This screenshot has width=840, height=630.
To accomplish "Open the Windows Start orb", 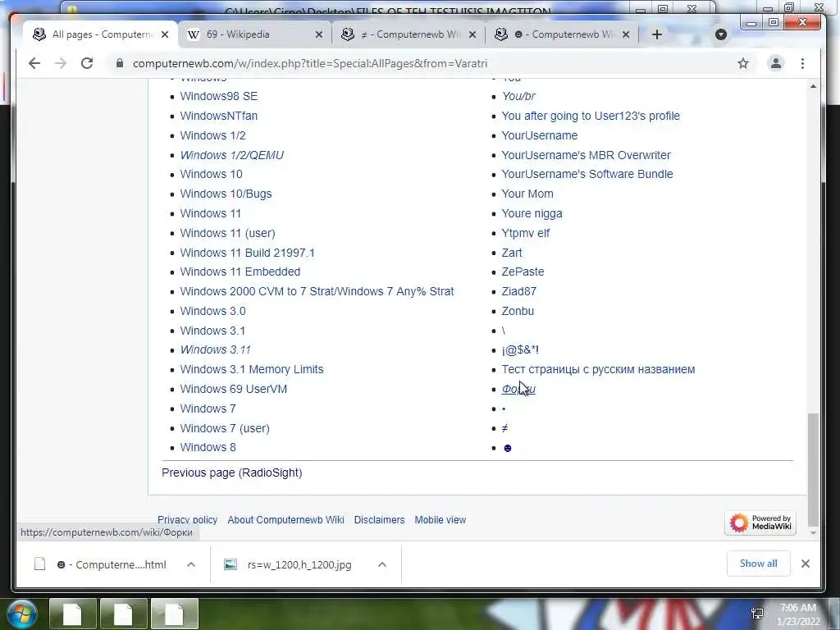I will 21,614.
